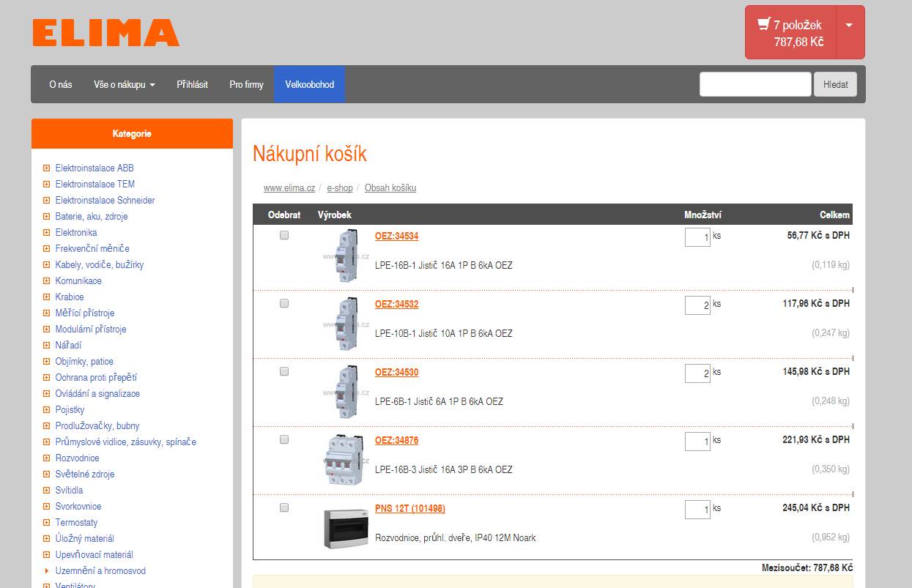
Task: Tick remove checkbox for OEZ:34876
Action: point(284,439)
